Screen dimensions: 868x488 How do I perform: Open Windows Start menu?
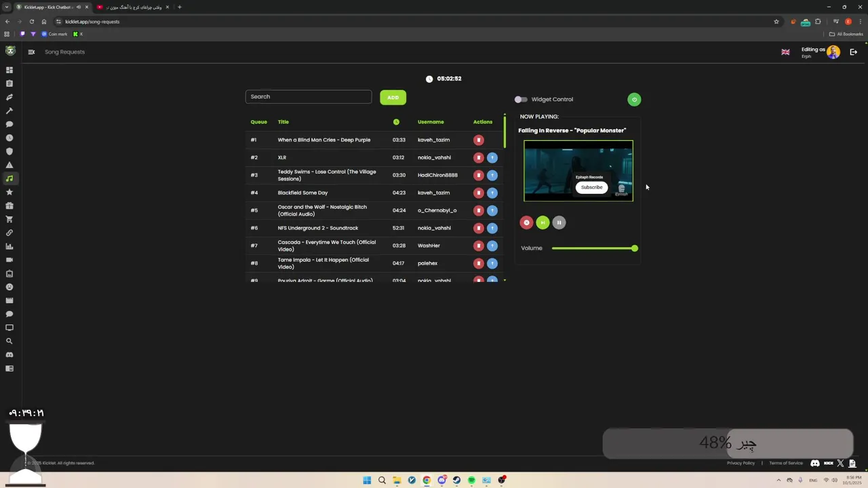[x=367, y=480]
